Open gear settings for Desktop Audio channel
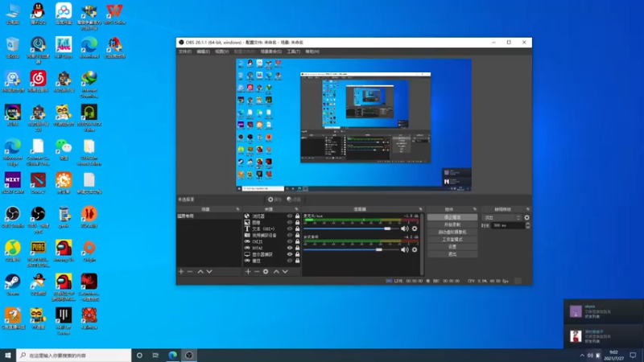 pyautogui.click(x=415, y=249)
